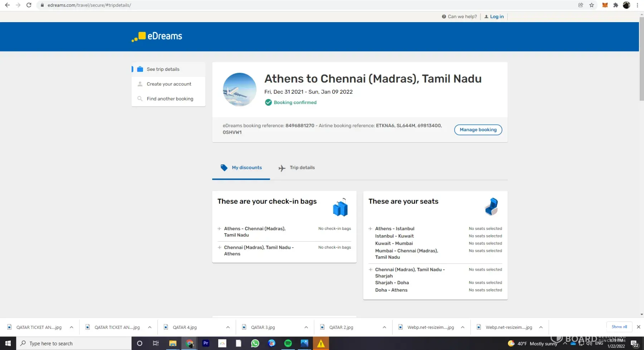Viewport: 644px width, 350px height.
Task: Open File Explorer from the taskbar
Action: pyautogui.click(x=173, y=344)
